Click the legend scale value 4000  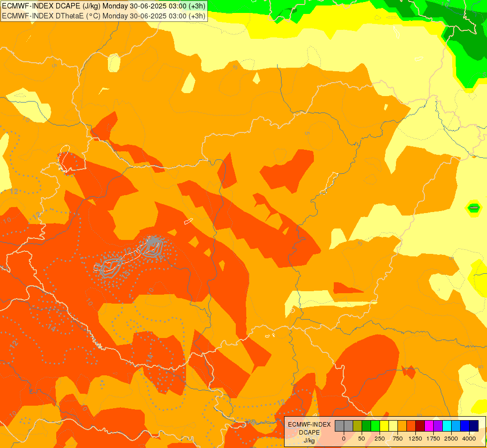click(469, 439)
